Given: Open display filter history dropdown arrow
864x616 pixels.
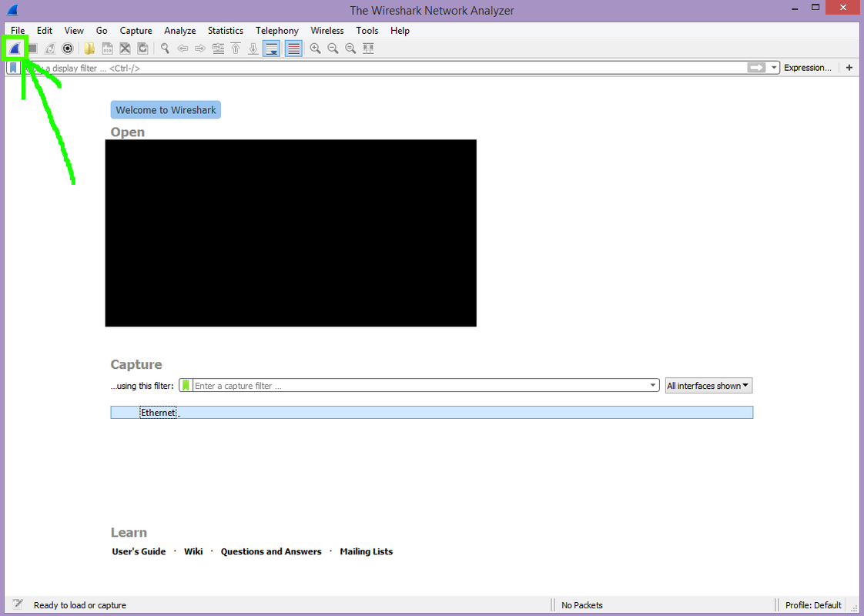Looking at the screenshot, I should tap(774, 68).
